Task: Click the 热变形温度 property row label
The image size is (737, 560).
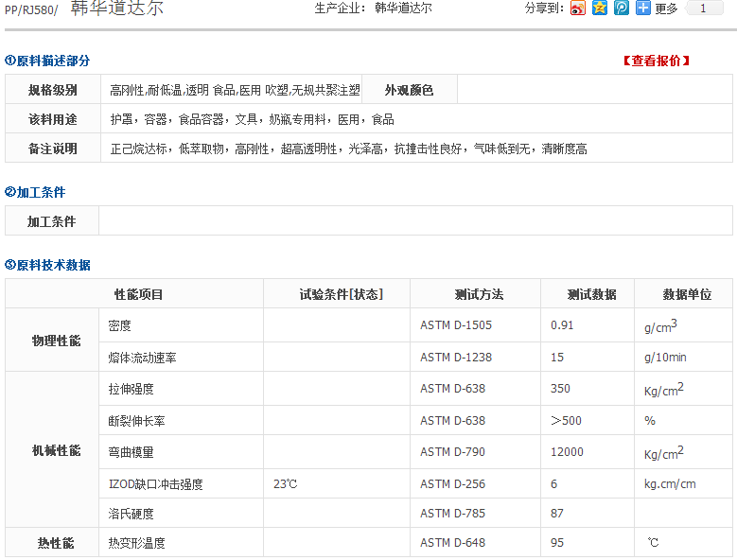Action: click(137, 543)
